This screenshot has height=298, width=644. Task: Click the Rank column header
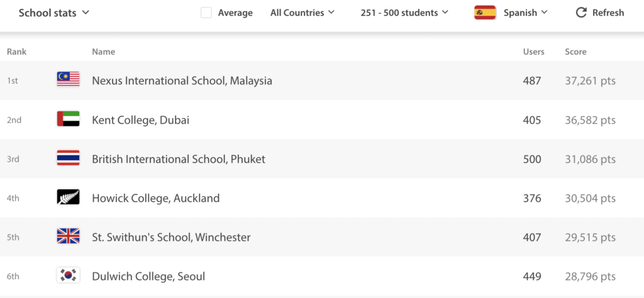[x=16, y=52]
